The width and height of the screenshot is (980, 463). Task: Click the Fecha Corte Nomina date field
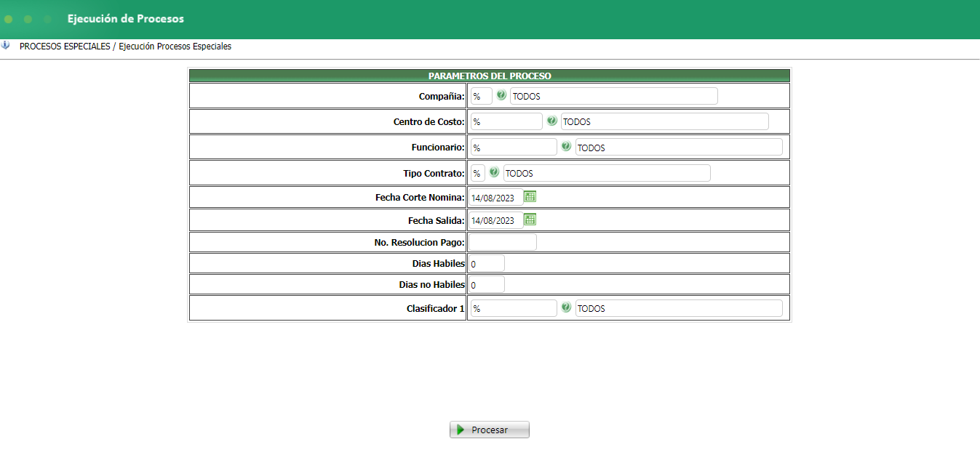[495, 198]
